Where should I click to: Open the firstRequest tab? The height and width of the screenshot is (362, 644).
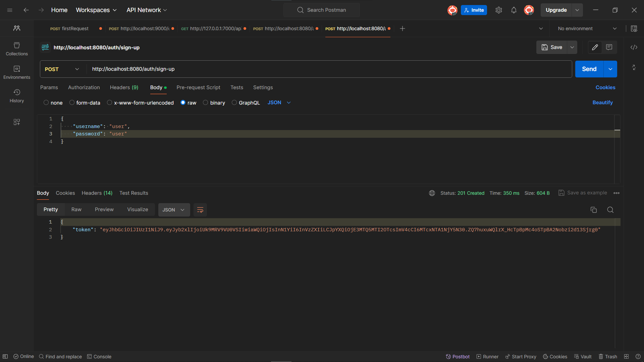69,28
